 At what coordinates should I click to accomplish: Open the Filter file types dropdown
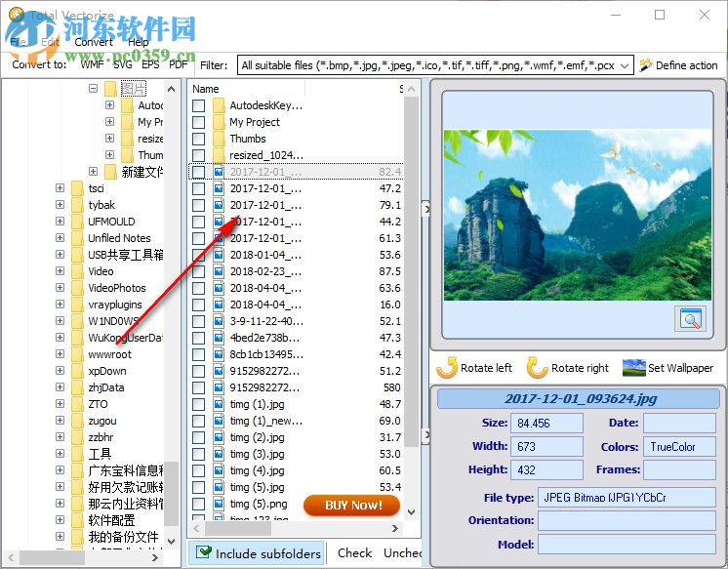pyautogui.click(x=625, y=65)
